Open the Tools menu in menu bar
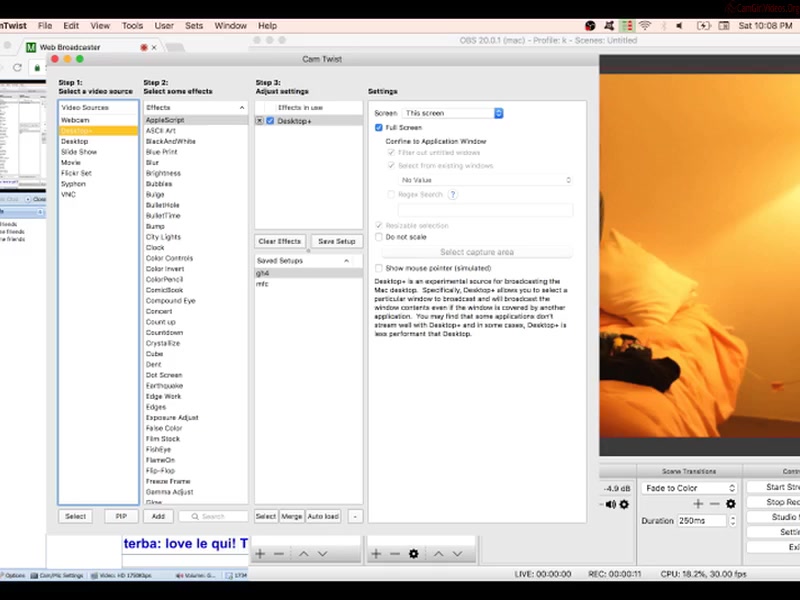 tap(132, 25)
